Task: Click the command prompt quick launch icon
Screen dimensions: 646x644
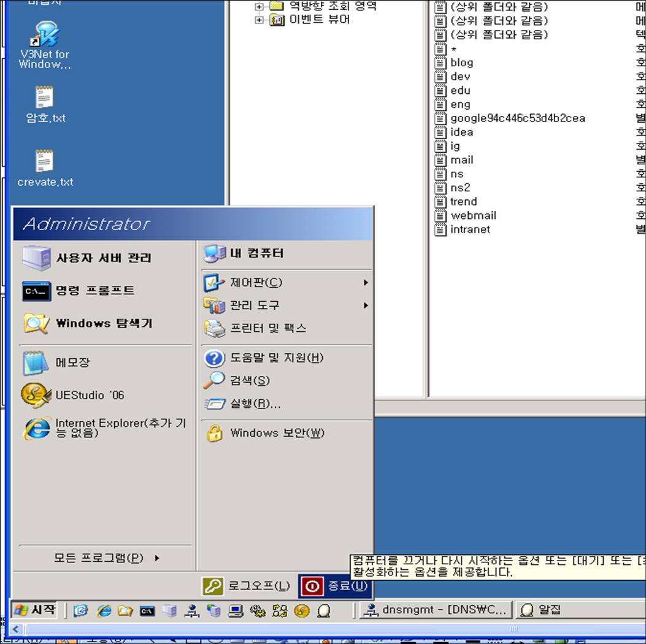Action: click(x=147, y=611)
